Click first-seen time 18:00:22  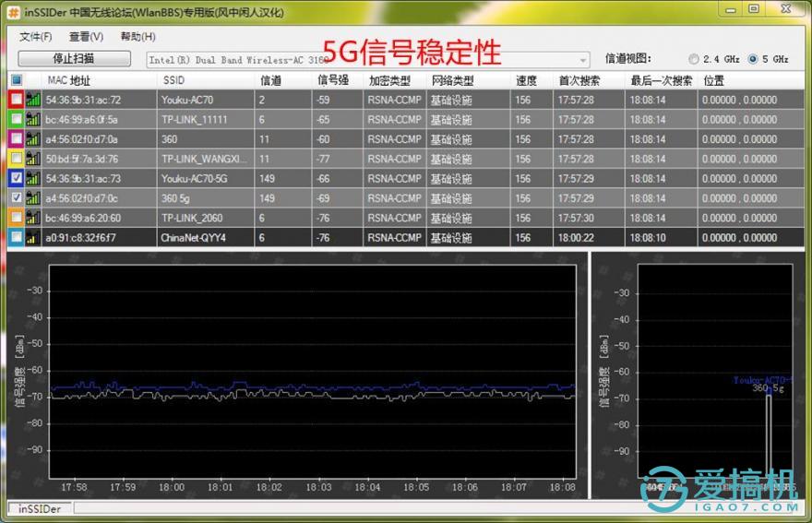(576, 238)
